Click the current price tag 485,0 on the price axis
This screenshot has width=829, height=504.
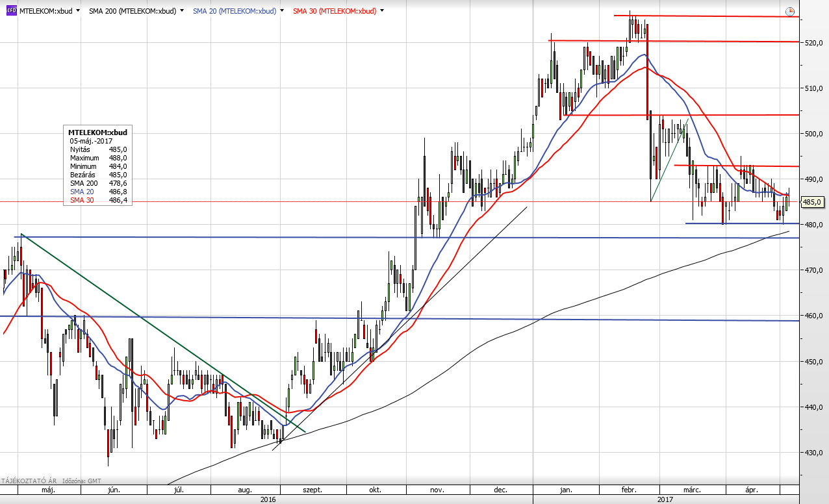coord(813,202)
